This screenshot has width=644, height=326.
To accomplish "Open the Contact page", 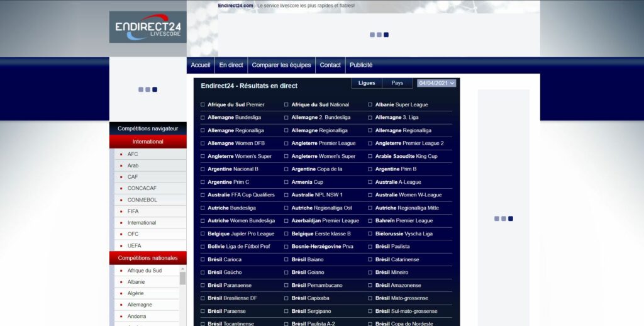I will tap(330, 65).
